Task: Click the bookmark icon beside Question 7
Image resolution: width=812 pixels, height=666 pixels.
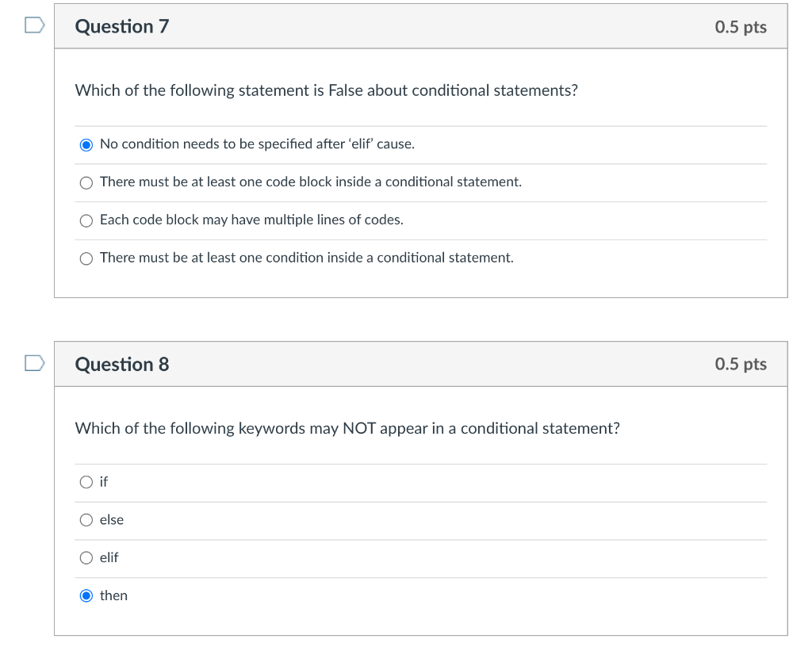Action: pos(33,25)
